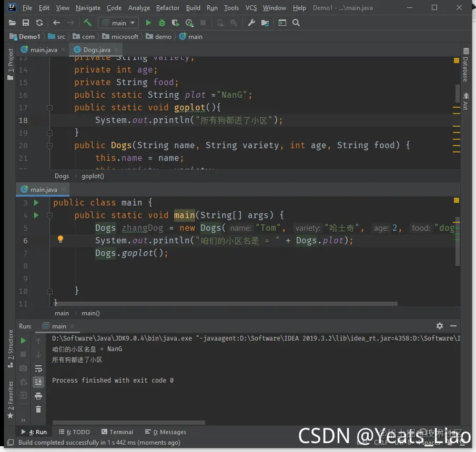The width and height of the screenshot is (476, 452).
Task: Click the Save All toolbar icon
Action: [x=26, y=23]
